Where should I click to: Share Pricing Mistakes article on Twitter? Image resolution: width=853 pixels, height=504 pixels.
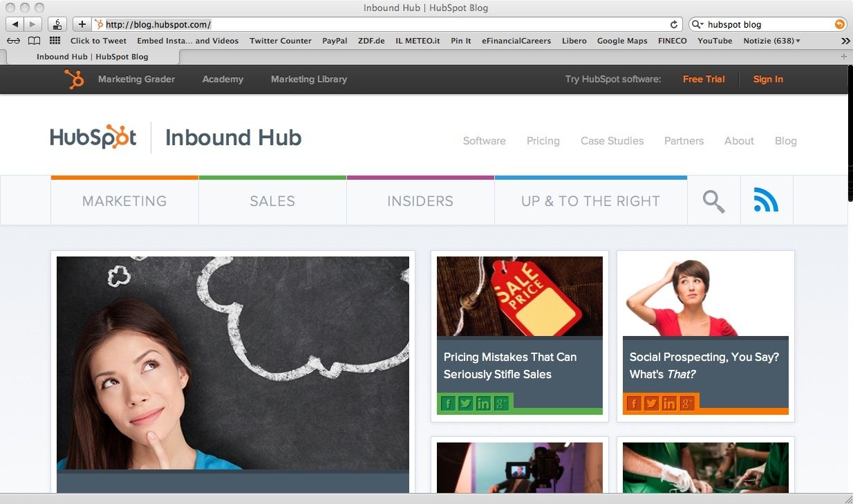pyautogui.click(x=465, y=403)
